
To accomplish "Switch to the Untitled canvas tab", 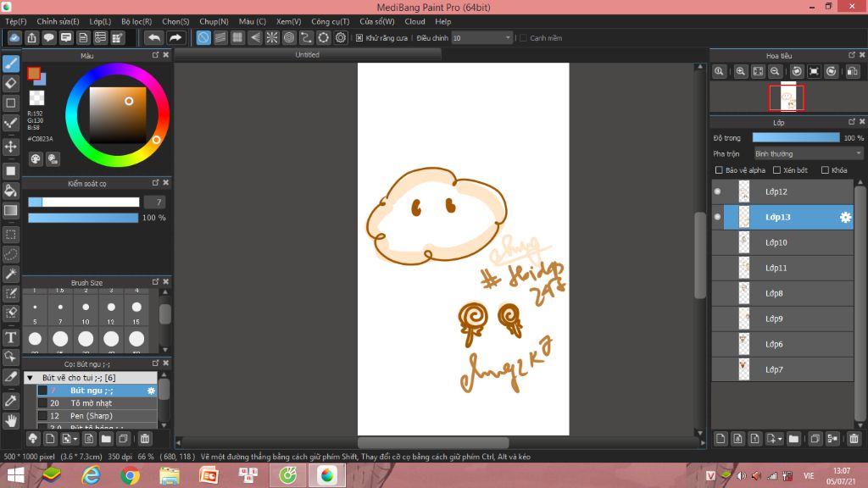I will (307, 55).
